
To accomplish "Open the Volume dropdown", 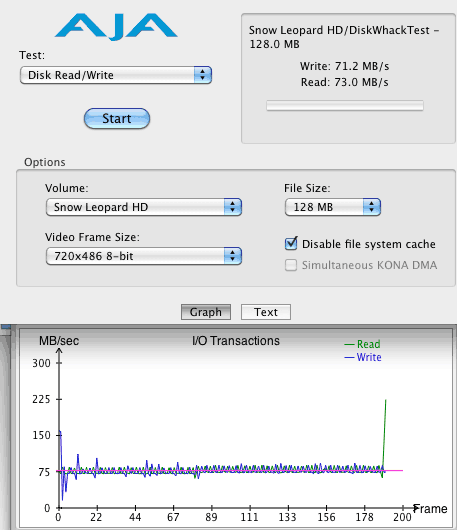I will click(144, 207).
